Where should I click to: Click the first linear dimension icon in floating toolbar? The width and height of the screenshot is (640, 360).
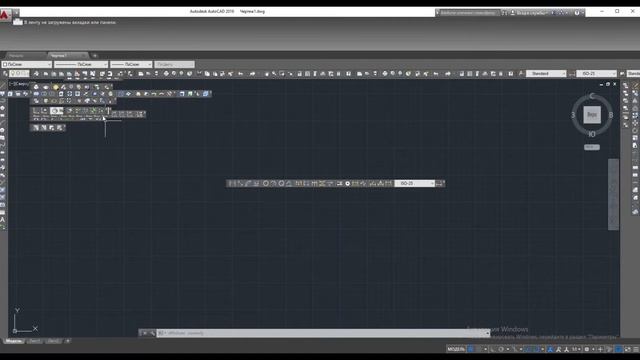click(232, 184)
